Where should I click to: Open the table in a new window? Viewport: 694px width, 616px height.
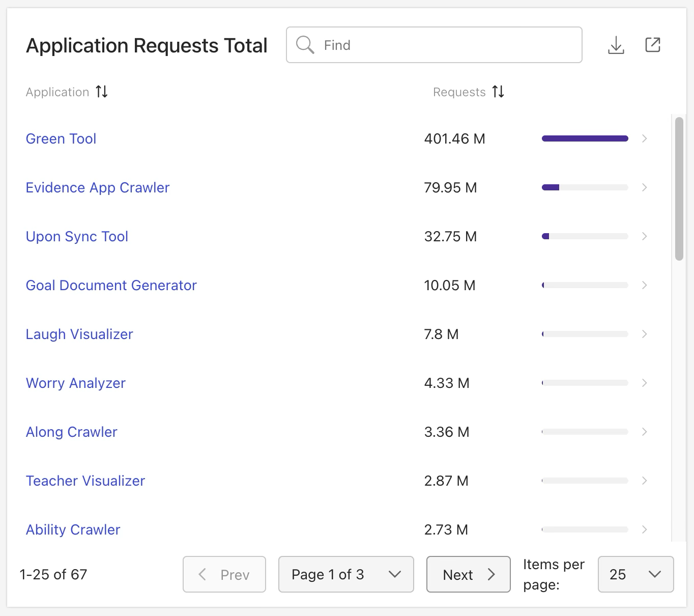[653, 45]
